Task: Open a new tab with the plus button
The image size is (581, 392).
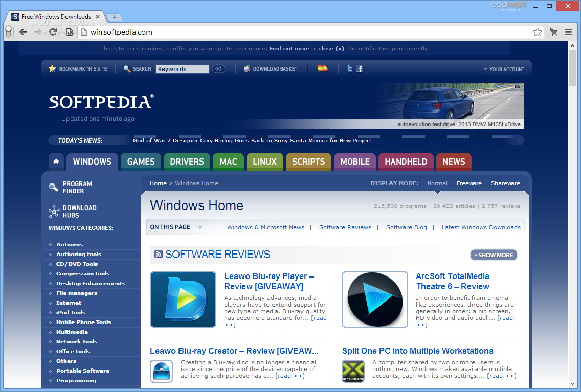Action: point(115,17)
